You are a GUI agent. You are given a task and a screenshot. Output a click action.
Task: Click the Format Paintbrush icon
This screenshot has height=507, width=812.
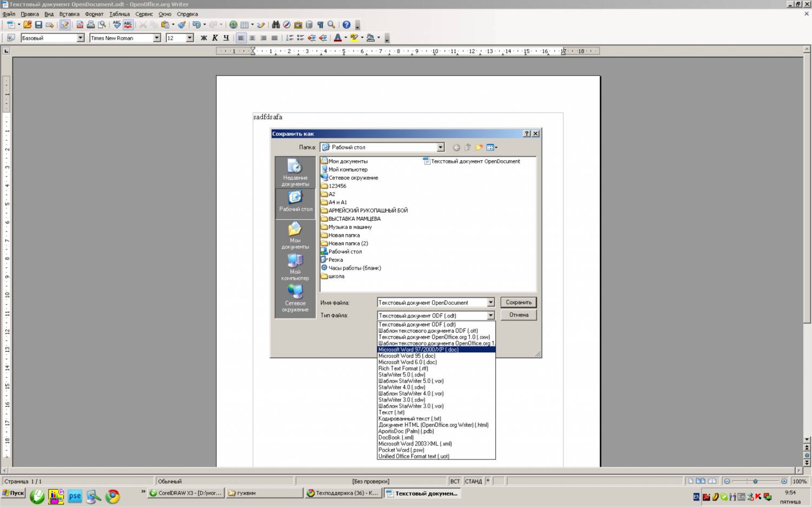tap(182, 24)
